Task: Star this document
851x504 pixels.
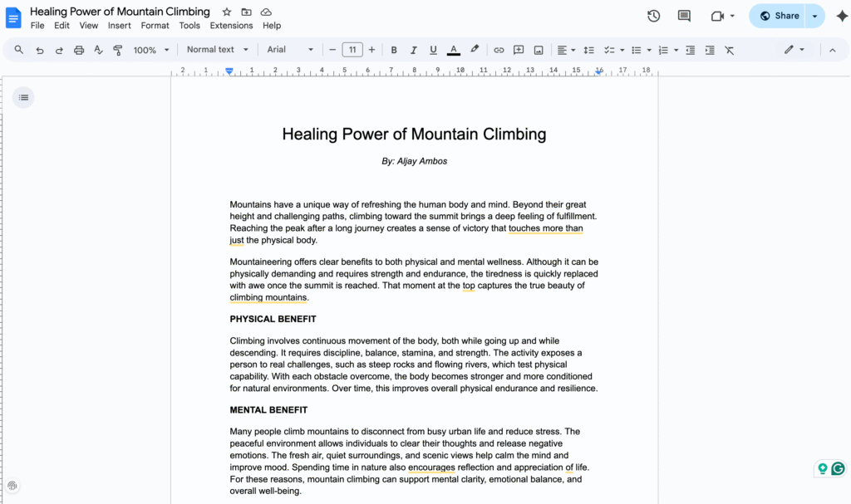Action: tap(227, 12)
